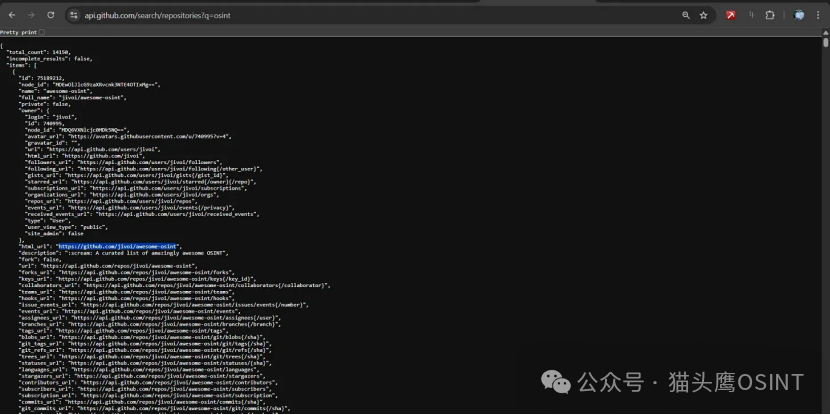Open the red arrow extension icon
The image size is (830, 415).
point(731,15)
